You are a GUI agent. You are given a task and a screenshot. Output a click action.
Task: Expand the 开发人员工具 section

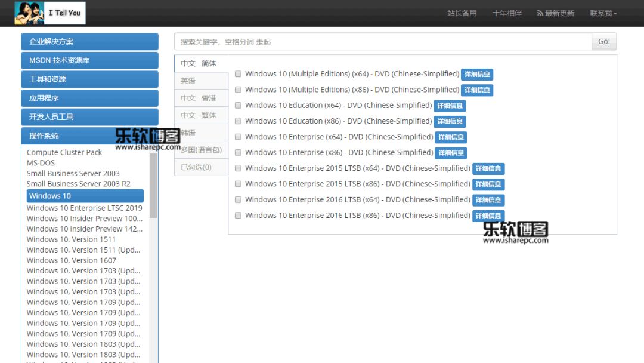89,117
